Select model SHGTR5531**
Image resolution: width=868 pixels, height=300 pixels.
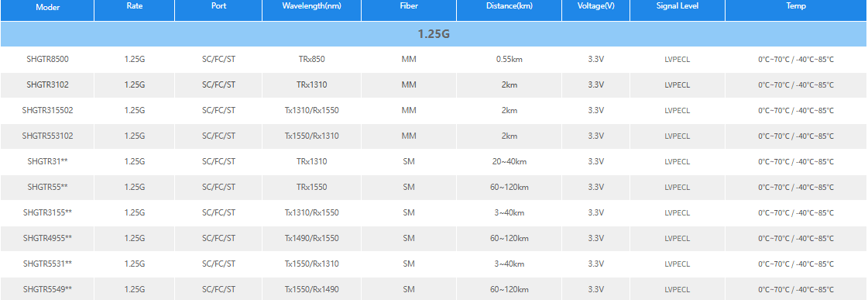point(47,264)
